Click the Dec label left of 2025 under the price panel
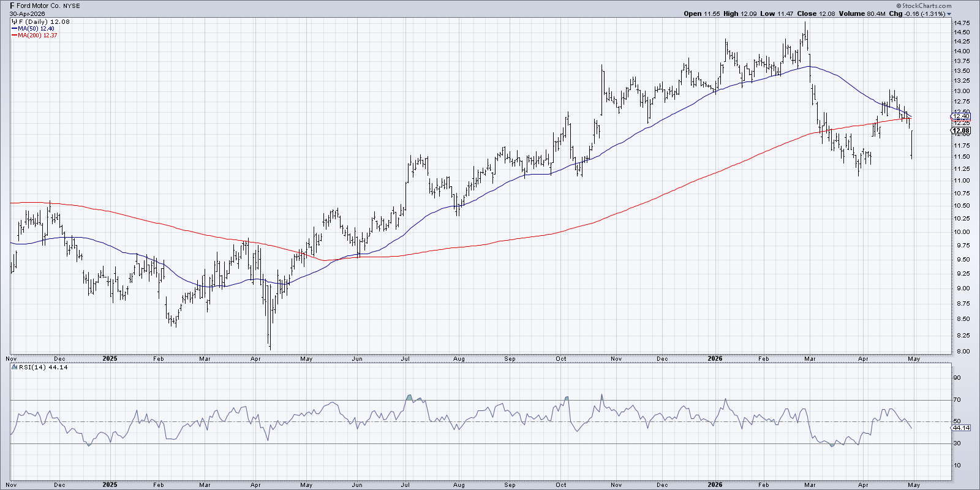The width and height of the screenshot is (980, 490). click(x=59, y=359)
